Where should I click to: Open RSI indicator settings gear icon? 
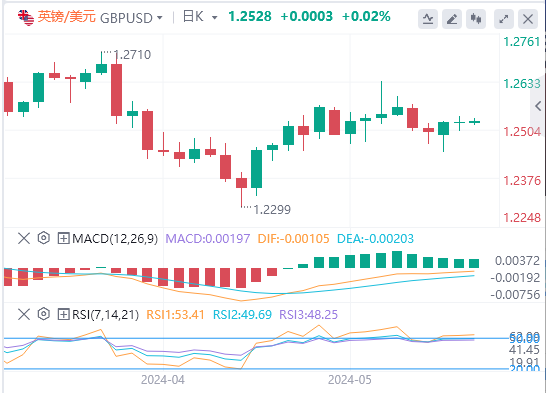click(x=44, y=314)
